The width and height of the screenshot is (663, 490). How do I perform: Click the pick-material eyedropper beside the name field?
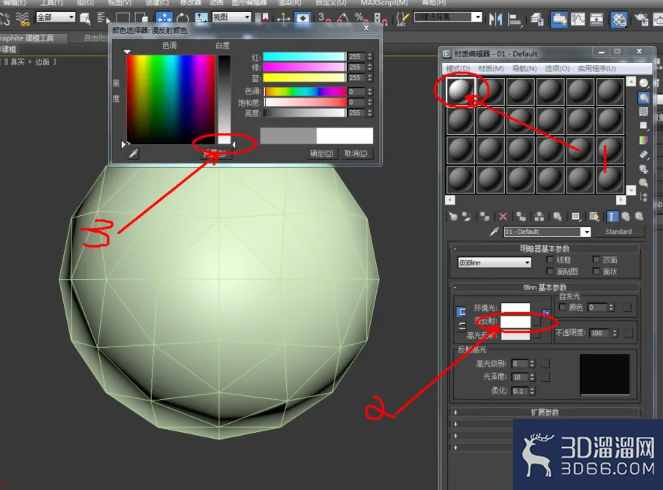(493, 231)
